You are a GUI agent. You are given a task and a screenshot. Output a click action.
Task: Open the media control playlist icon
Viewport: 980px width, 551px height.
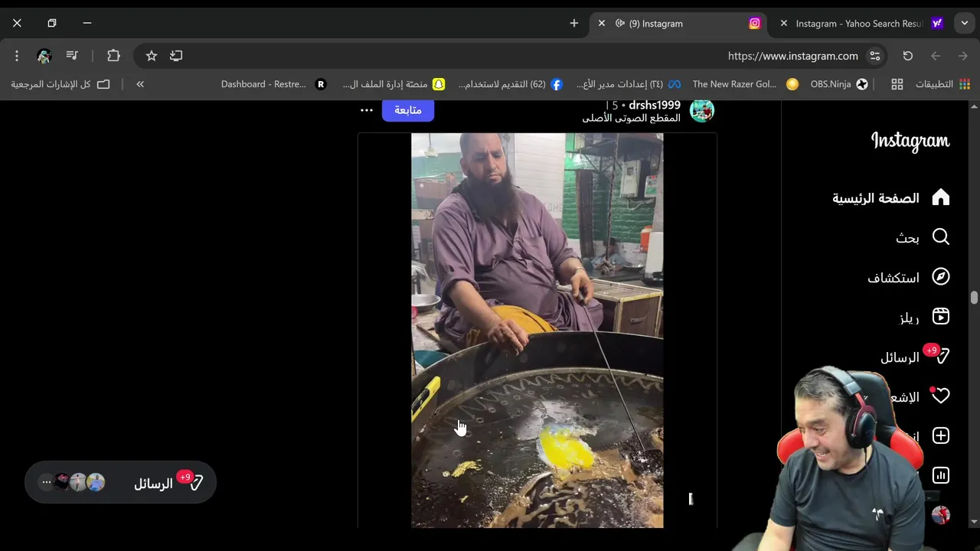click(x=72, y=56)
